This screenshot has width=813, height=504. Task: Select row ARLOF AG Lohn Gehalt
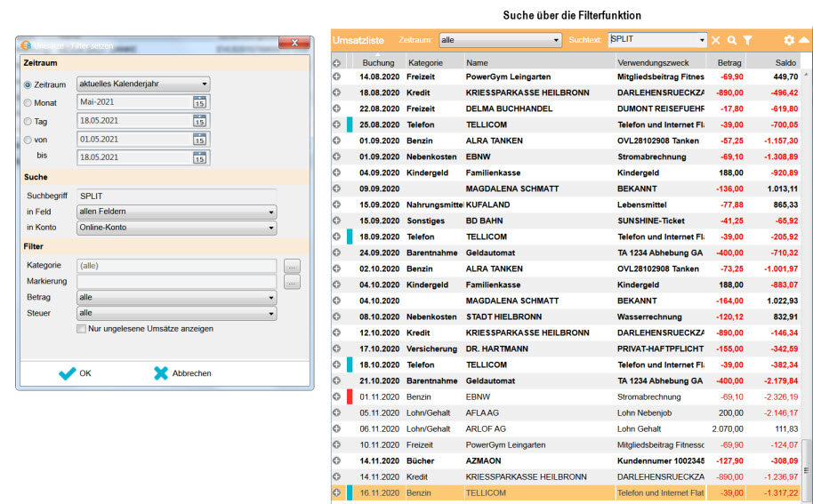coord(566,429)
